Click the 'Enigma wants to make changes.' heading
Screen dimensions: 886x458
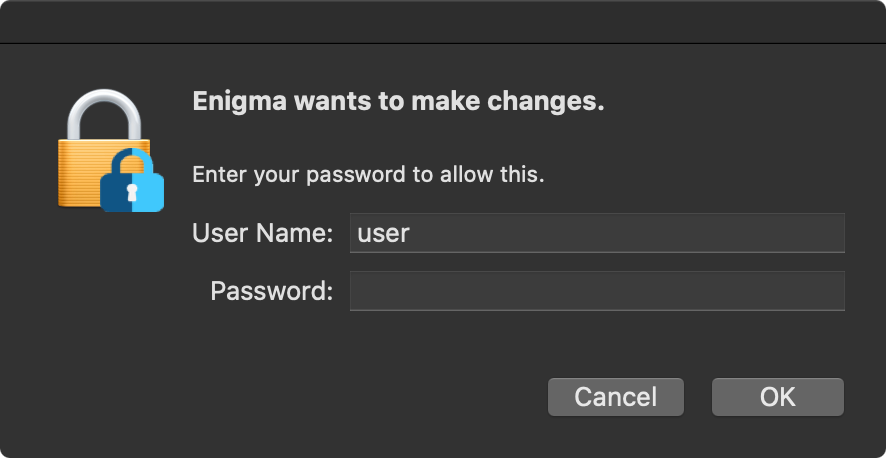point(398,102)
